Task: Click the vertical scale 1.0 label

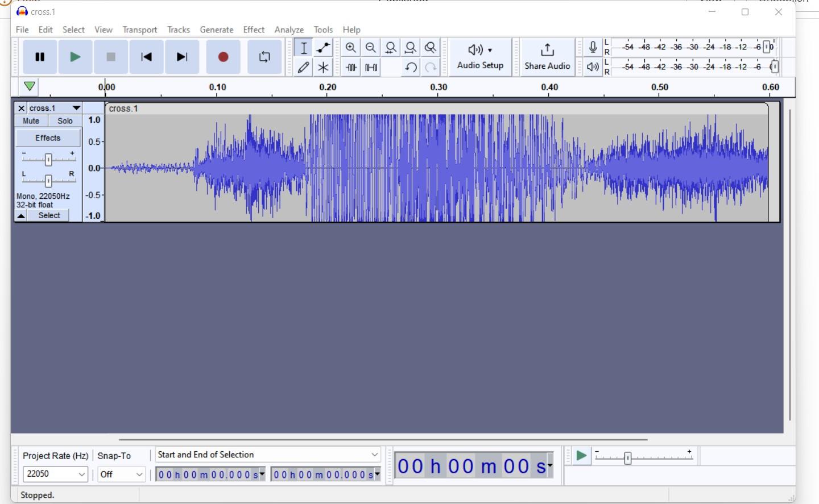Action: click(94, 120)
